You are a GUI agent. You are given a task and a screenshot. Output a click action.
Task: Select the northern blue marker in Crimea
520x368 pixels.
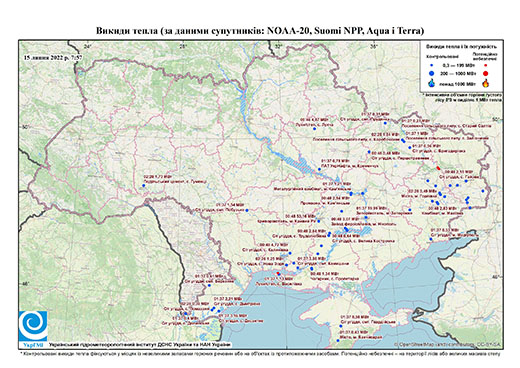341,326
